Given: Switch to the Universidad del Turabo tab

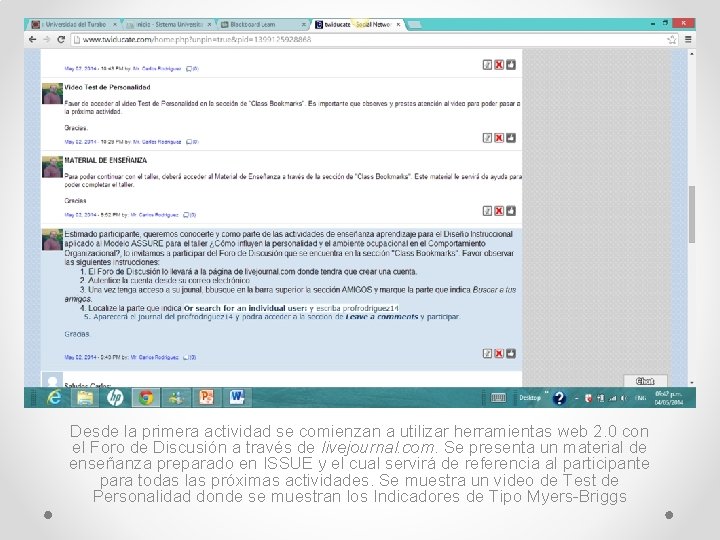Looking at the screenshot, I should tap(73, 24).
